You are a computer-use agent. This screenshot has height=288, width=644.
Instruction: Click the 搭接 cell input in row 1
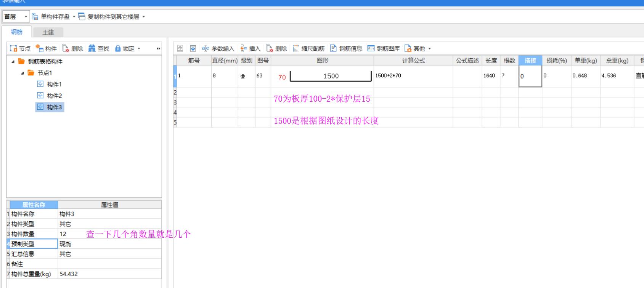[x=530, y=76]
